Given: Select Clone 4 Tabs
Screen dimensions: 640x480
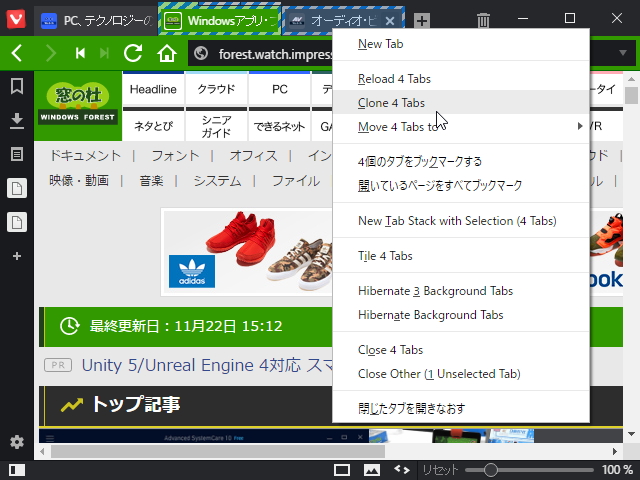Looking at the screenshot, I should point(461,103).
